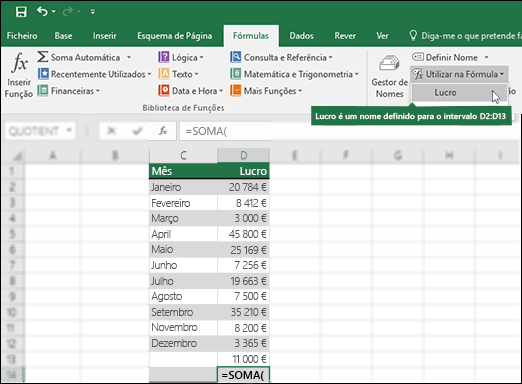Select the cell with 25 169 €
Image resolution: width=522 pixels, height=384 pixels.
(x=243, y=250)
